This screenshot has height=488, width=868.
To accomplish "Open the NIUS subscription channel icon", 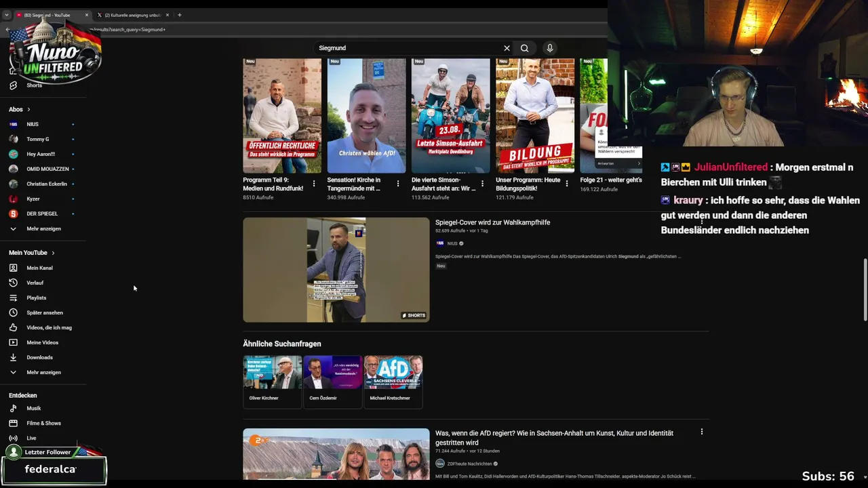I will 13,124.
